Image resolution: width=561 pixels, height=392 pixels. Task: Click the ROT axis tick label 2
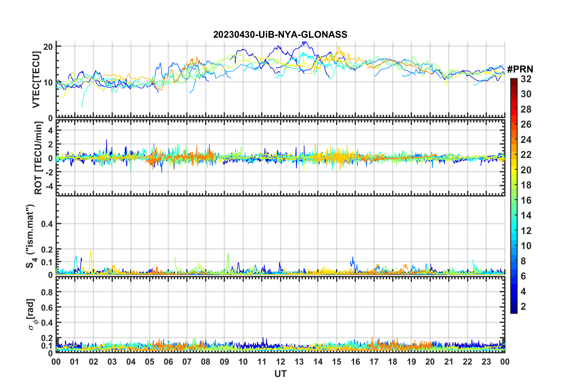50,144
